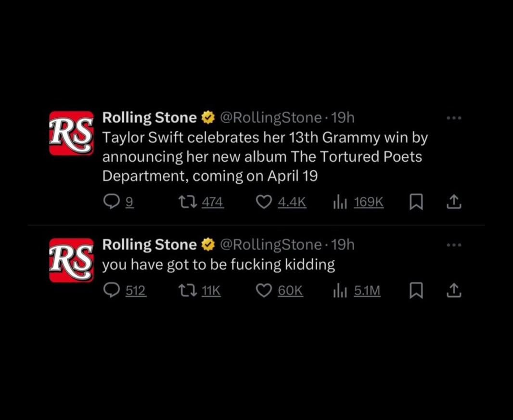Open Rolling Stone avatar on second tweet

(71, 260)
